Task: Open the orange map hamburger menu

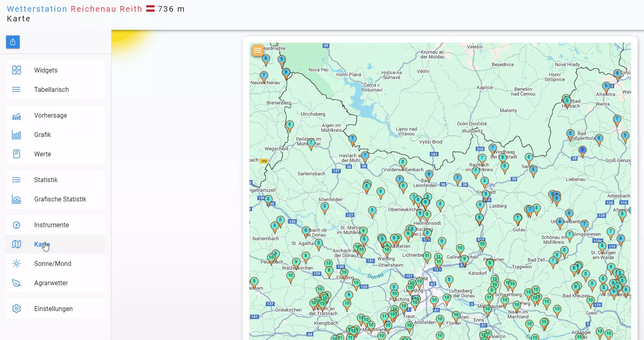Action: coord(258,50)
